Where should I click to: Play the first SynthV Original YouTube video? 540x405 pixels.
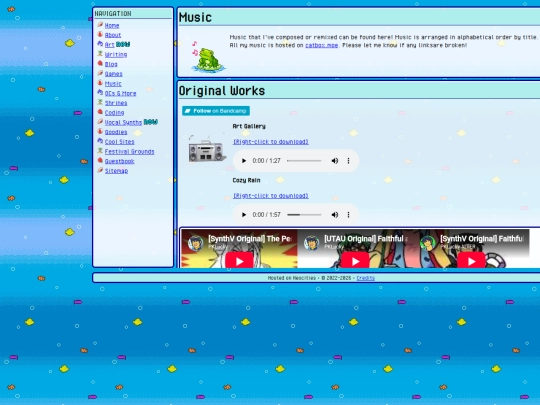[x=239, y=261]
